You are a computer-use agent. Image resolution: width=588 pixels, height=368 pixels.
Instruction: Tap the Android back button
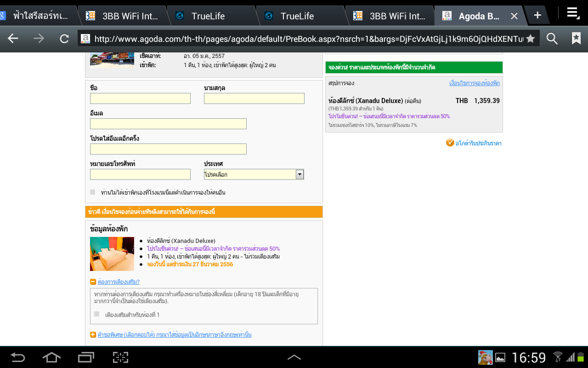pos(17,357)
